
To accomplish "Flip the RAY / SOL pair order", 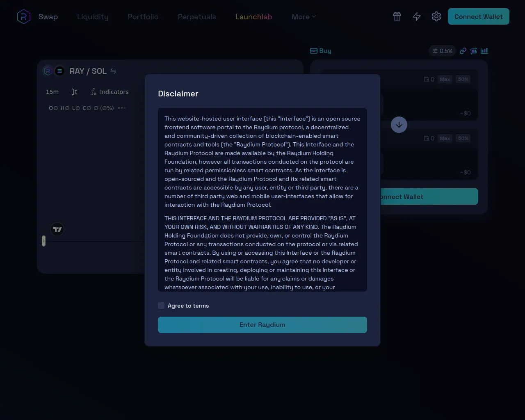I will [113, 71].
